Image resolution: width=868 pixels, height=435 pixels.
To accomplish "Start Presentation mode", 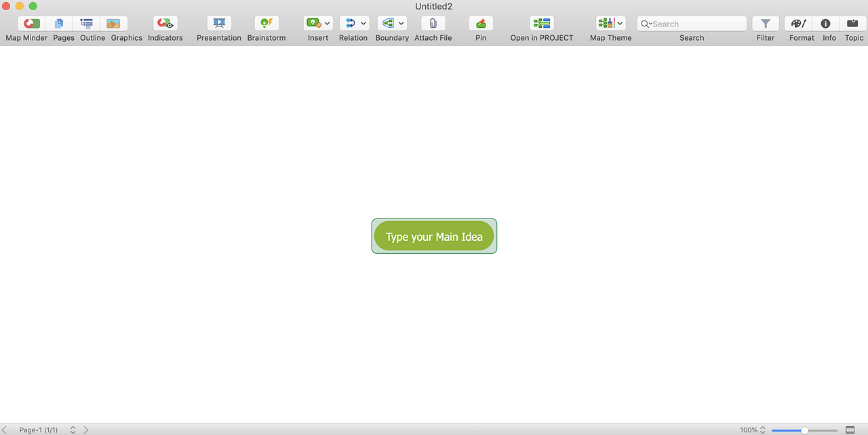I will coord(219,24).
